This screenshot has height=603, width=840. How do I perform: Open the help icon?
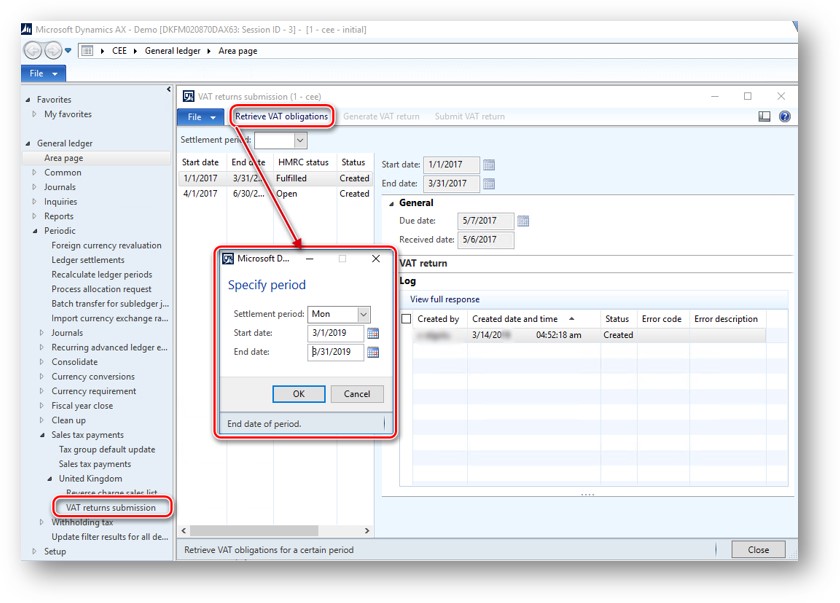point(785,116)
